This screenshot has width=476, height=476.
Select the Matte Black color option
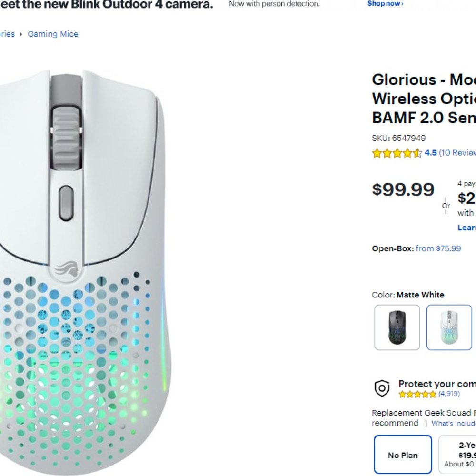click(396, 328)
